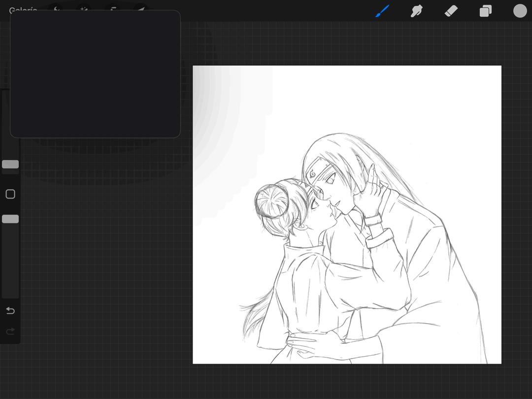The height and width of the screenshot is (399, 532).
Task: Undo the last action
Action: [x=10, y=310]
